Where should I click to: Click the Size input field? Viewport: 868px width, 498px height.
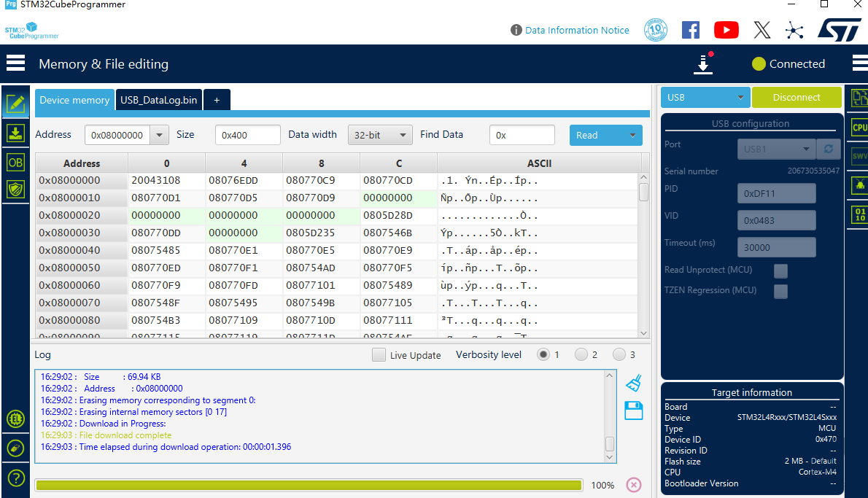(247, 135)
